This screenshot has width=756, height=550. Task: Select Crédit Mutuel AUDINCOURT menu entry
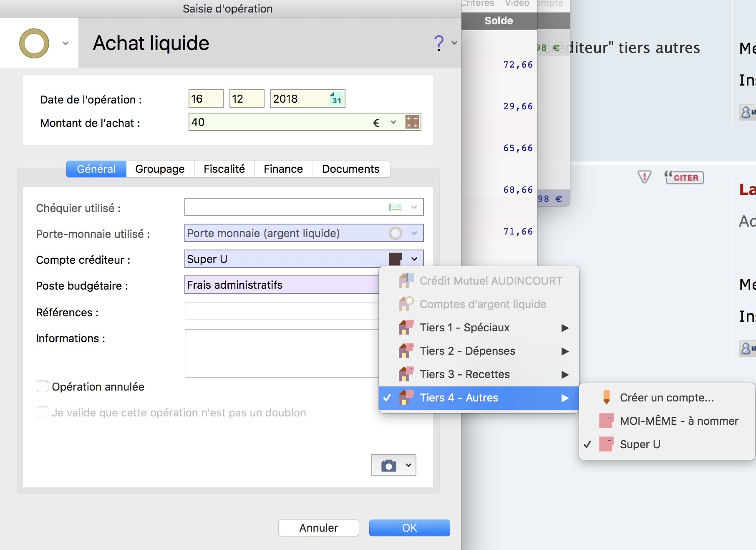[x=479, y=281]
